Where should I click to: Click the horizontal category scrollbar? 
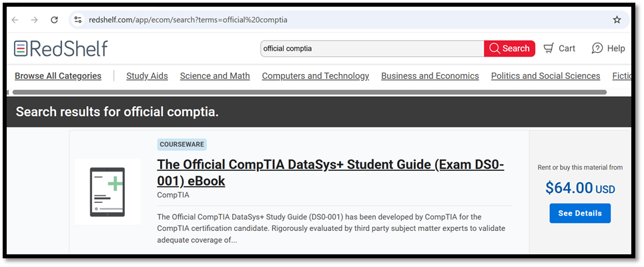(309, 92)
